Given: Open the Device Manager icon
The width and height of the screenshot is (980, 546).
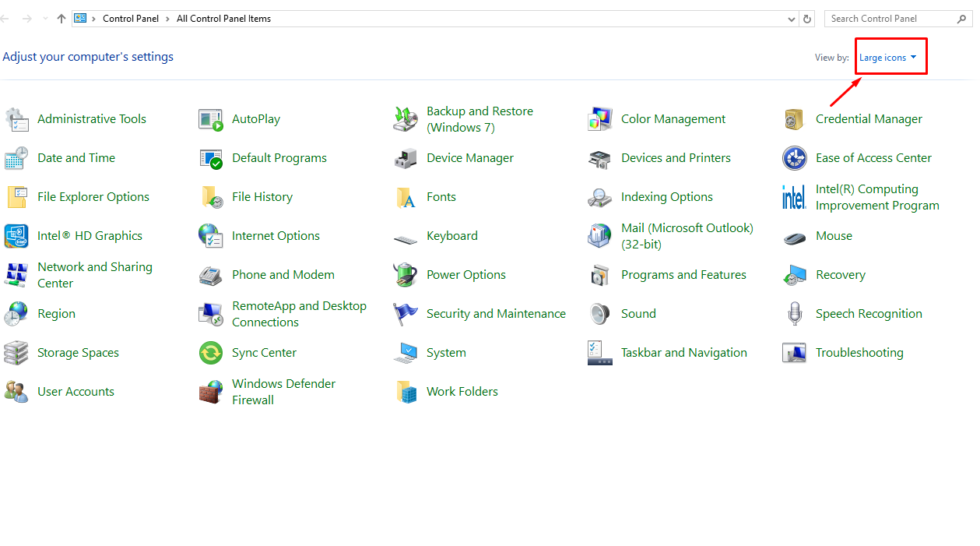Looking at the screenshot, I should pos(406,158).
